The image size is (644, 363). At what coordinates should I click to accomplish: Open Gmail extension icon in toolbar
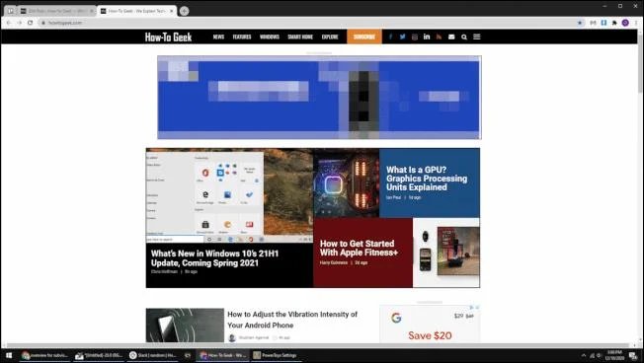(x=593, y=23)
